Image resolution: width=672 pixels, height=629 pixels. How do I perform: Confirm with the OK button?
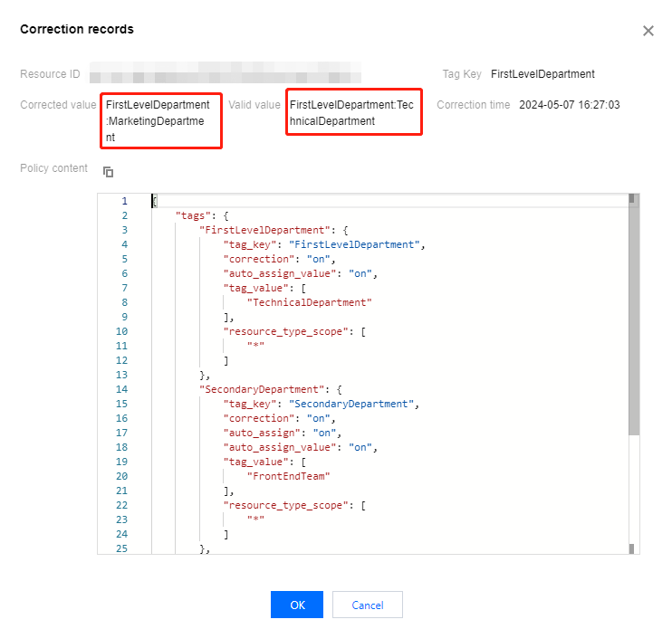click(297, 605)
